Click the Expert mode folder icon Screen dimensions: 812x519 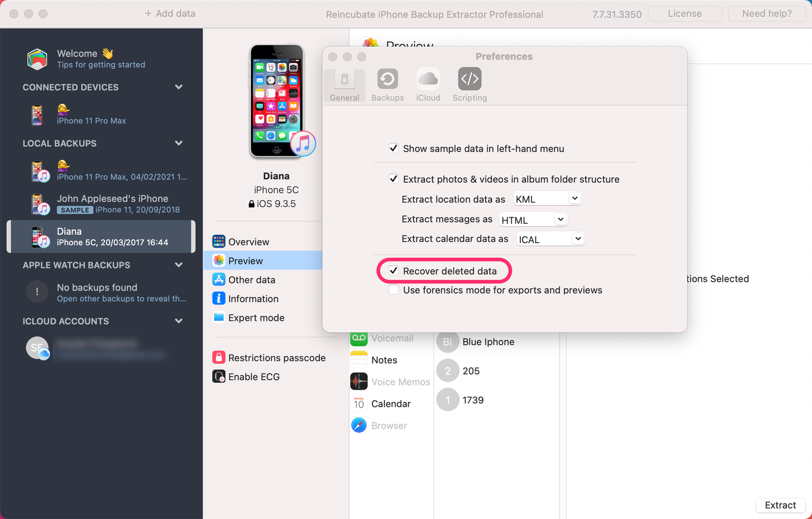coord(219,317)
